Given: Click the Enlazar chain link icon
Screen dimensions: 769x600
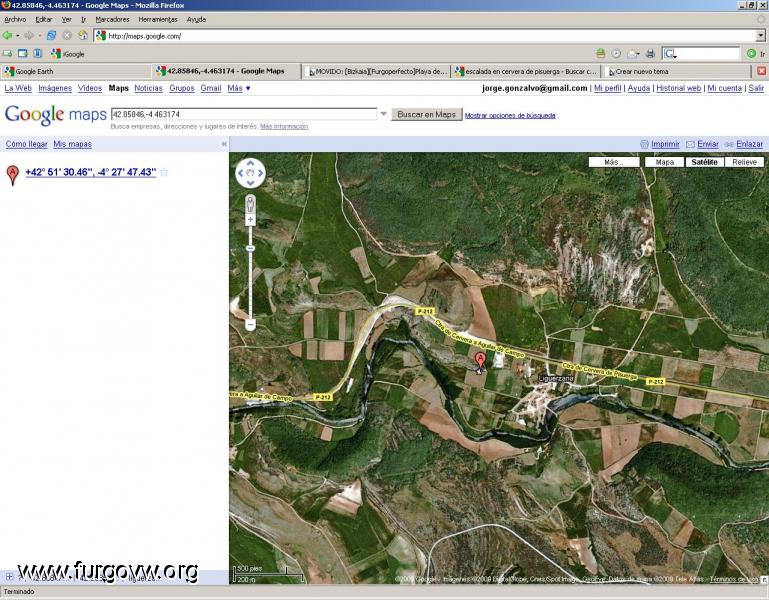Looking at the screenshot, I should point(729,144).
